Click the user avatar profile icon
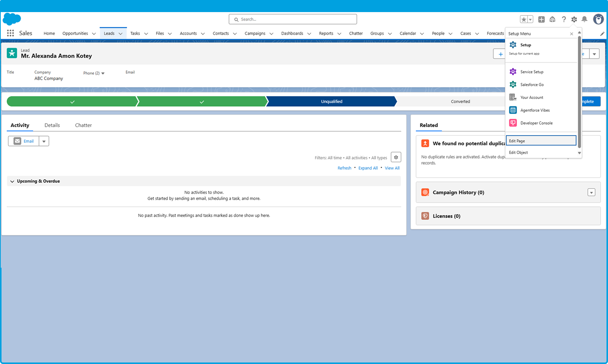 click(598, 19)
